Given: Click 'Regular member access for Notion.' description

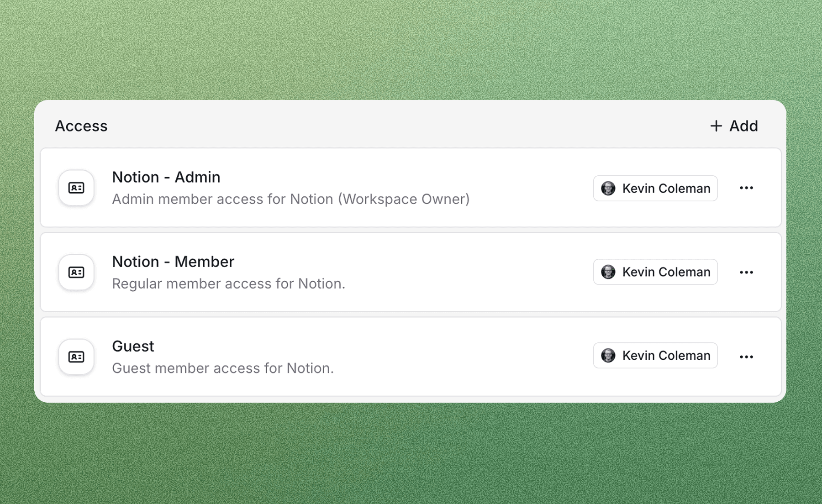Looking at the screenshot, I should (x=228, y=283).
